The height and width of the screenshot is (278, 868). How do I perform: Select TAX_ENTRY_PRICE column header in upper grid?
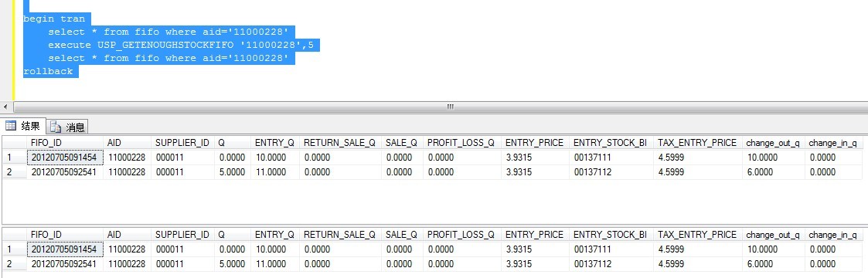697,143
